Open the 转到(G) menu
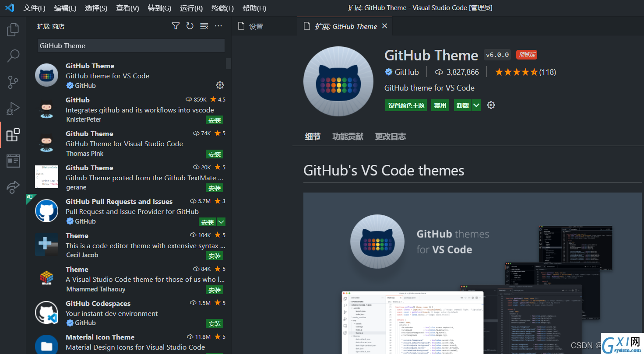 point(159,8)
